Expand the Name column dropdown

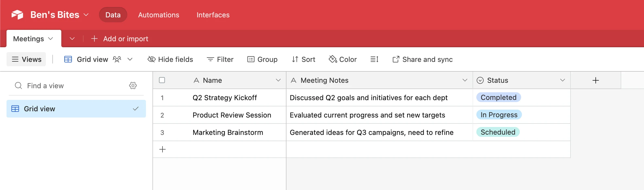pos(278,80)
